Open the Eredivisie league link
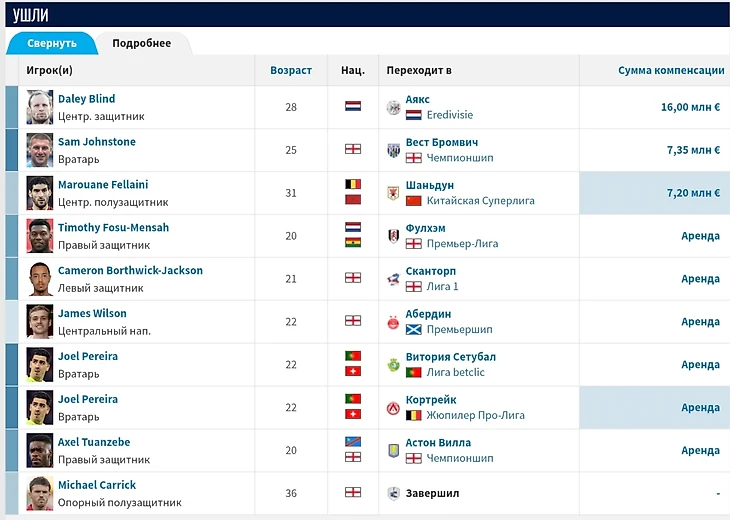730x520 pixels. coord(449,115)
